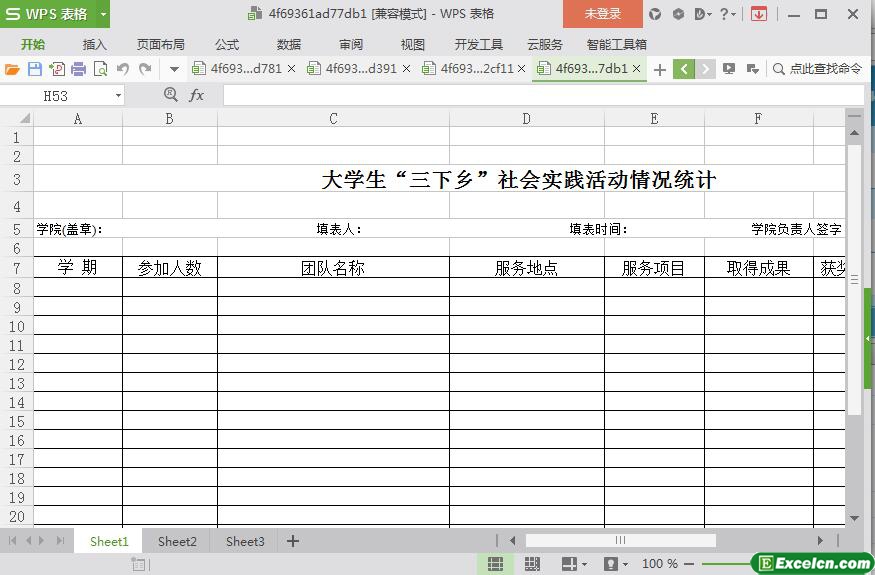Switch to page break preview icon

point(532,564)
